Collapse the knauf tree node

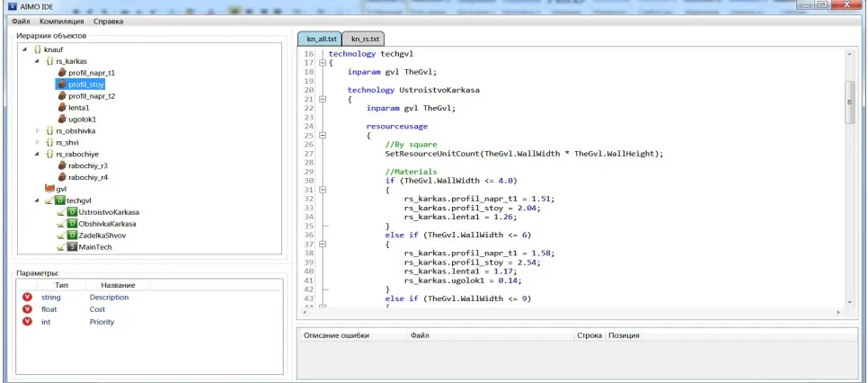click(26, 49)
